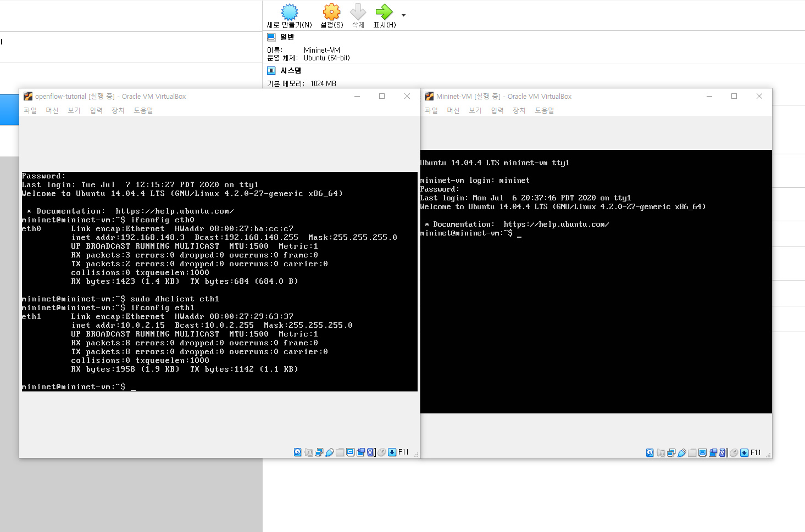Click CPU virtualization indicator in openflow-tutorial status bar

click(371, 452)
